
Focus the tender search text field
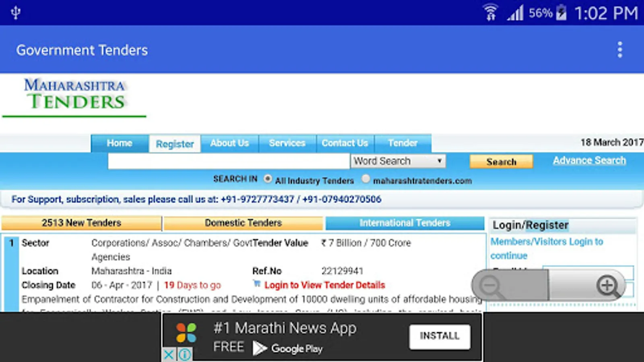229,161
